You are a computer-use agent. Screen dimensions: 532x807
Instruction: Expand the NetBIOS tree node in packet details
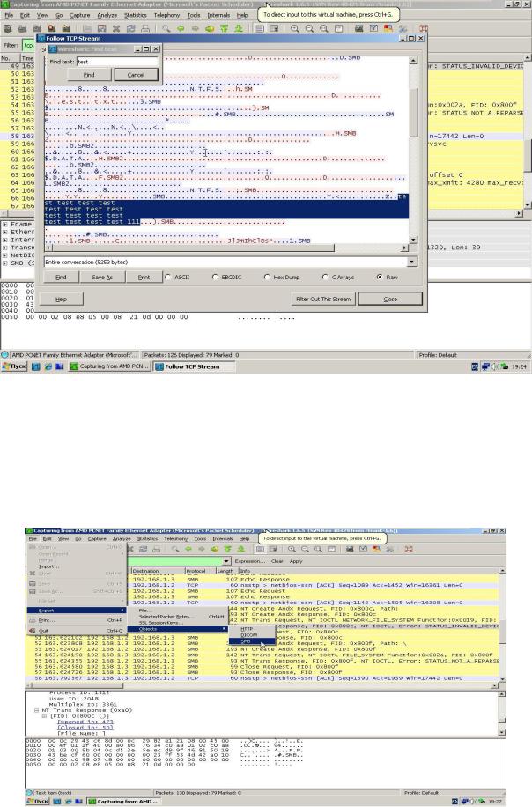coord(4,255)
